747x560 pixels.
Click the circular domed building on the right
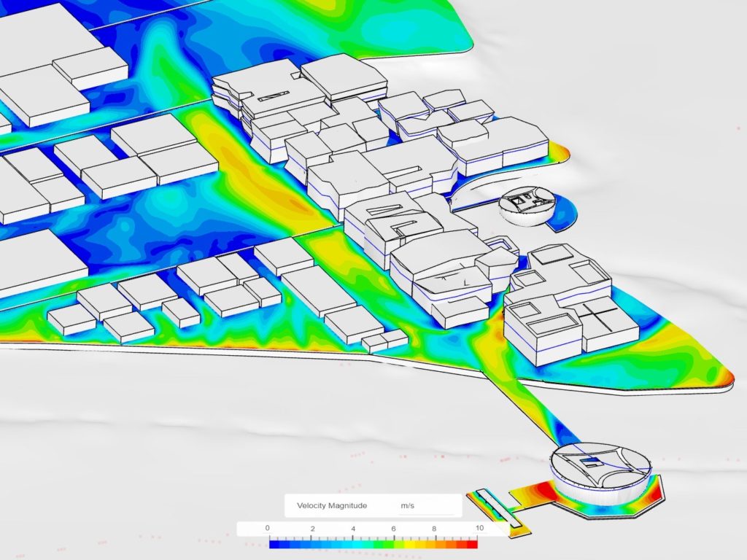pos(525,202)
